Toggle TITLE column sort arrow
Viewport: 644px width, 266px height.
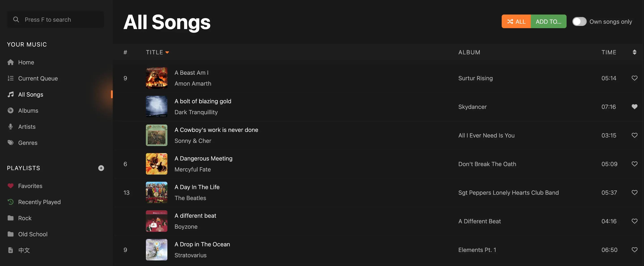point(167,53)
